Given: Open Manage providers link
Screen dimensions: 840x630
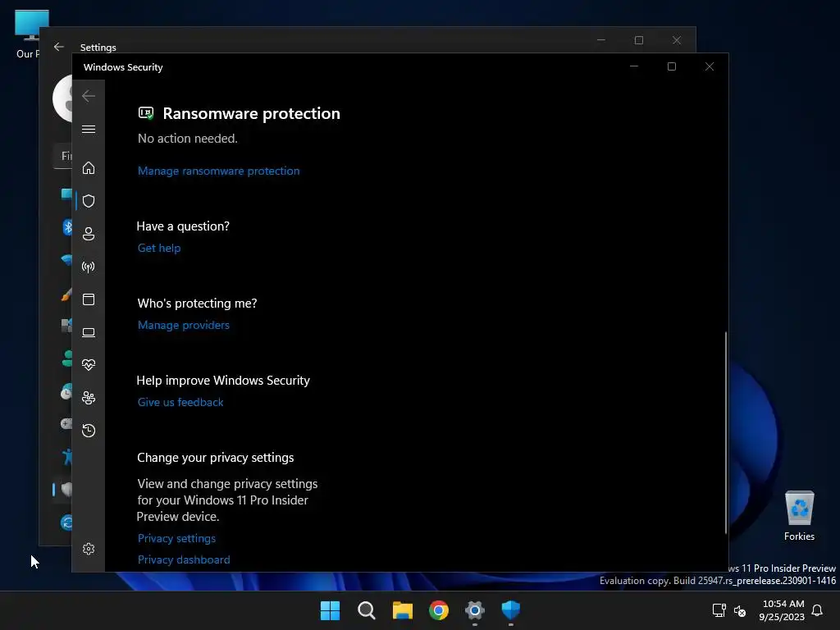Looking at the screenshot, I should click(x=183, y=325).
